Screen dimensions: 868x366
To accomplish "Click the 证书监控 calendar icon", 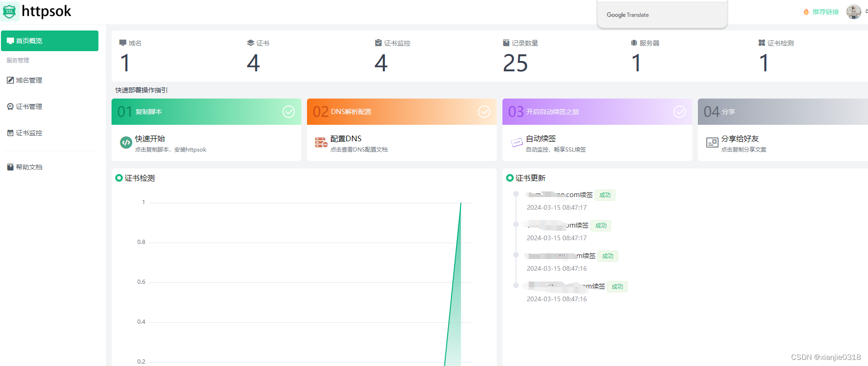I will click(10, 133).
